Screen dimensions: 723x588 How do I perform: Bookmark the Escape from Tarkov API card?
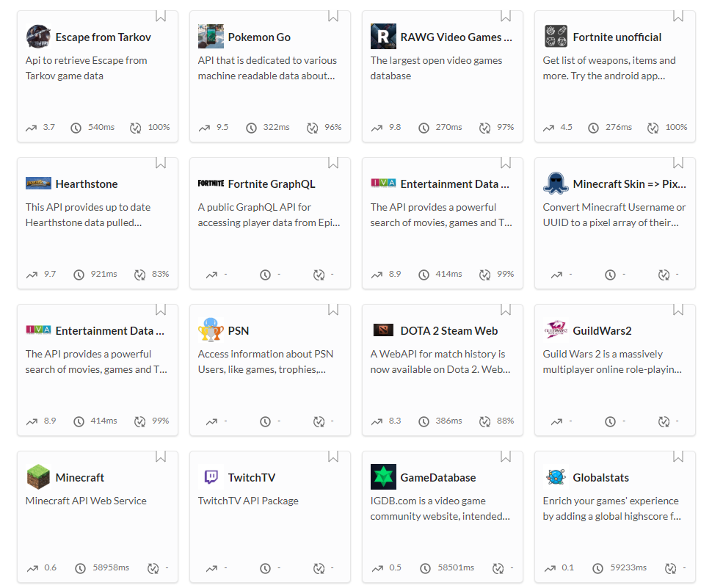point(161,16)
